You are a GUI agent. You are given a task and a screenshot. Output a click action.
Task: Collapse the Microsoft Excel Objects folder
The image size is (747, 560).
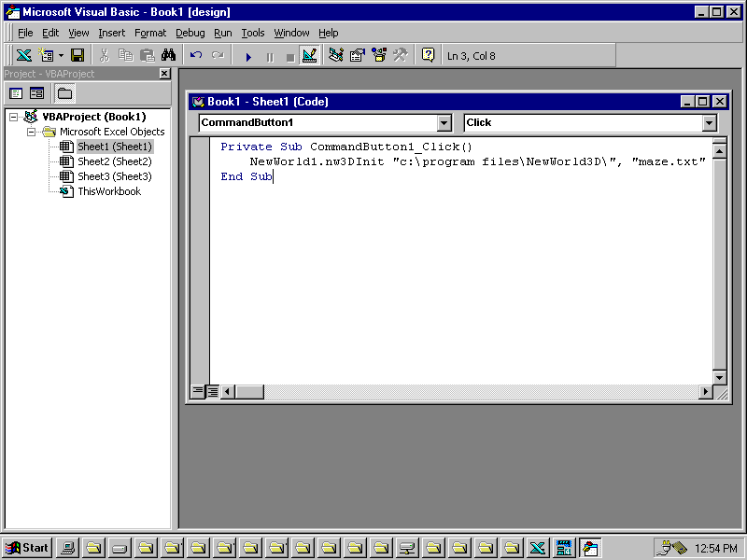pyautogui.click(x=31, y=132)
